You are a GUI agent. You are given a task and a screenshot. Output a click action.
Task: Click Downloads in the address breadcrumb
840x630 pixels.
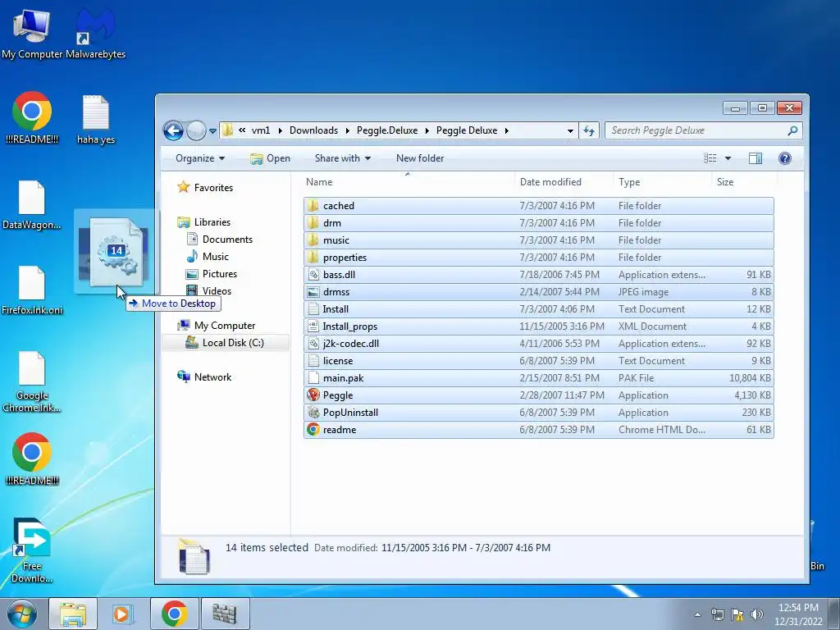pos(313,130)
